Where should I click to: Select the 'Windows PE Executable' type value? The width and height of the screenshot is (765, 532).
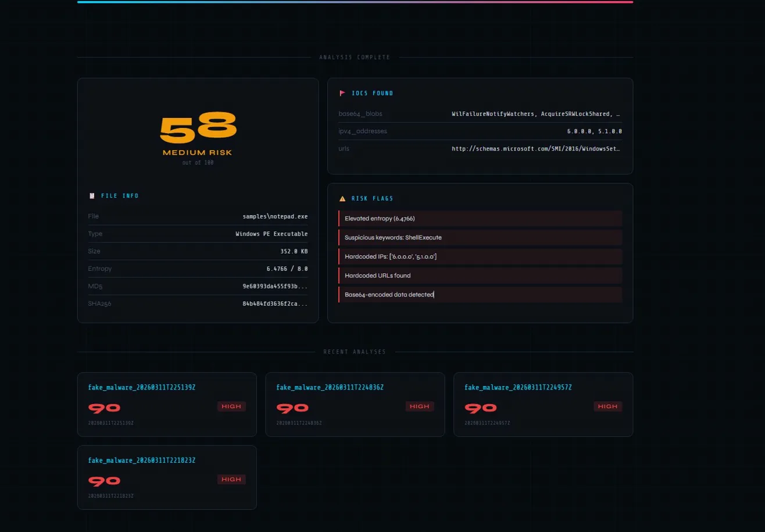pyautogui.click(x=272, y=234)
